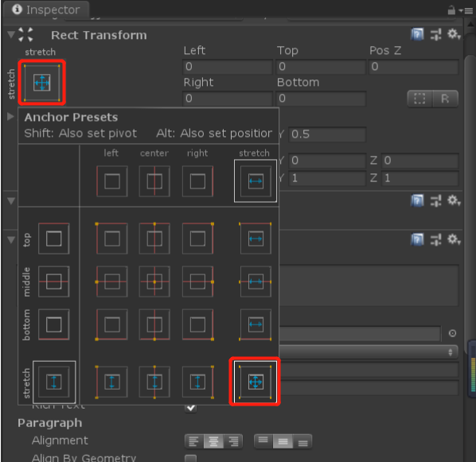Set paragraph alignment to horizontal center

point(213,441)
